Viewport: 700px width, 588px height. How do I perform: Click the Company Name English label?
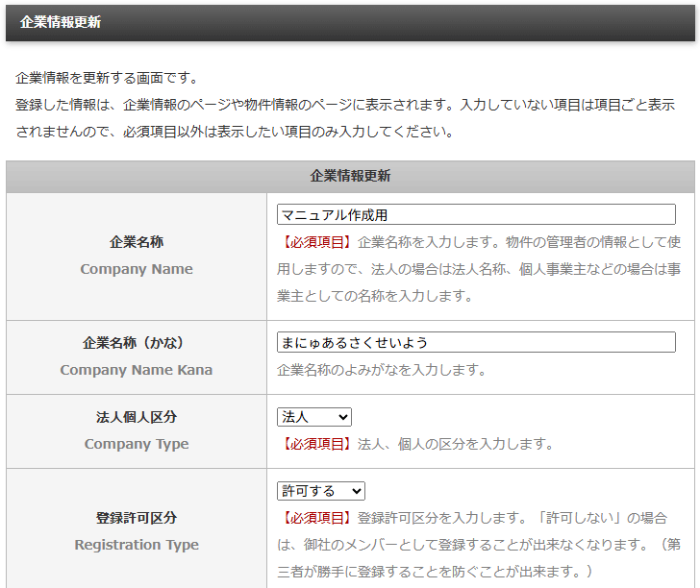click(137, 269)
